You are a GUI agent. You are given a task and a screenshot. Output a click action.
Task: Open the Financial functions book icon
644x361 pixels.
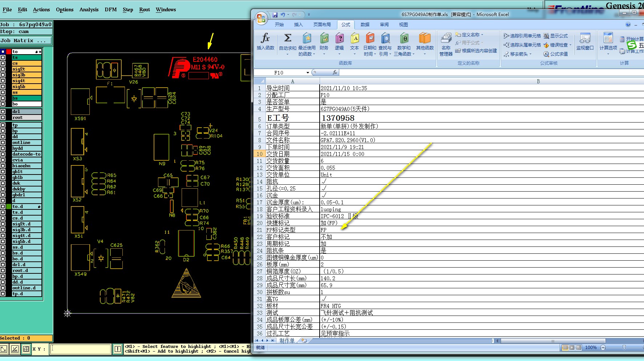[324, 38]
